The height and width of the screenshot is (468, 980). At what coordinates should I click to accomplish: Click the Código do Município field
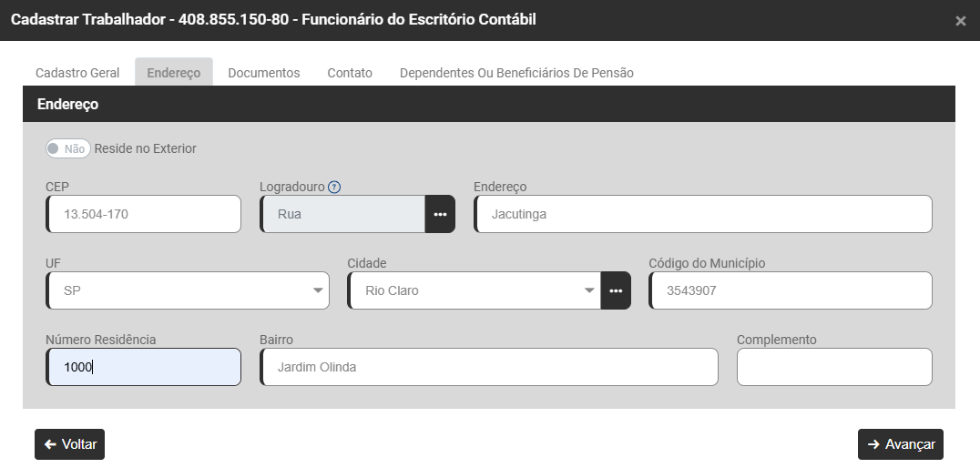pos(791,290)
